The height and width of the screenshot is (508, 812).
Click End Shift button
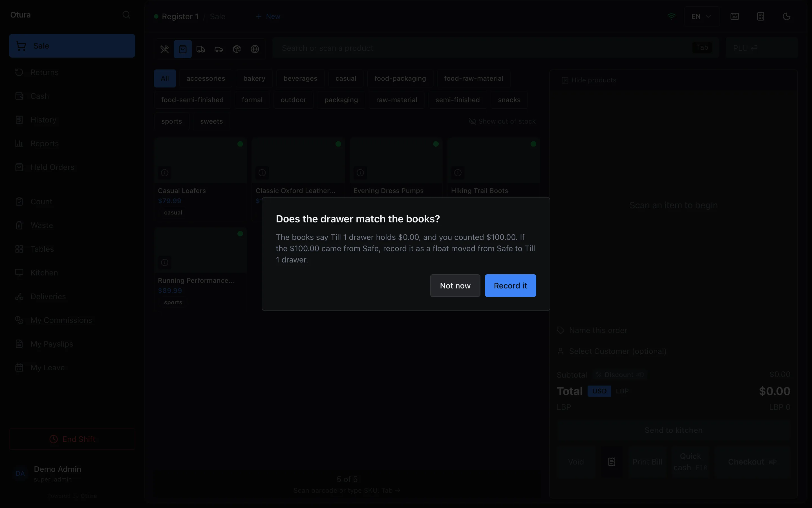pos(72,439)
